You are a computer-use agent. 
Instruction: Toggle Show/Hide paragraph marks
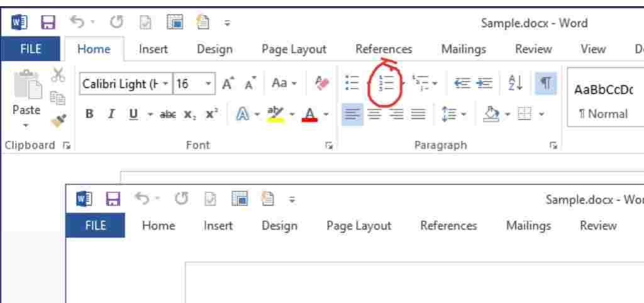click(x=546, y=84)
